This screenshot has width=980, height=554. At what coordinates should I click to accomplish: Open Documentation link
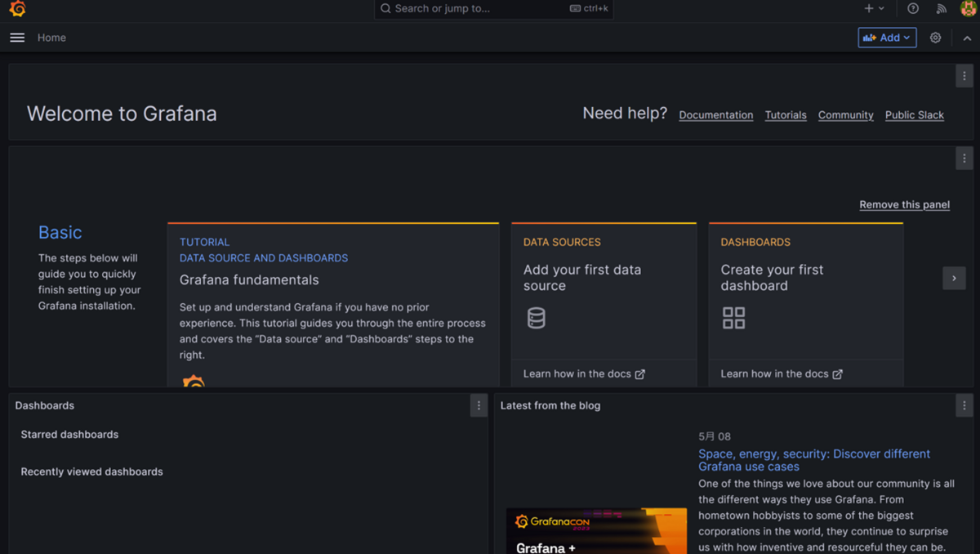[x=716, y=115]
